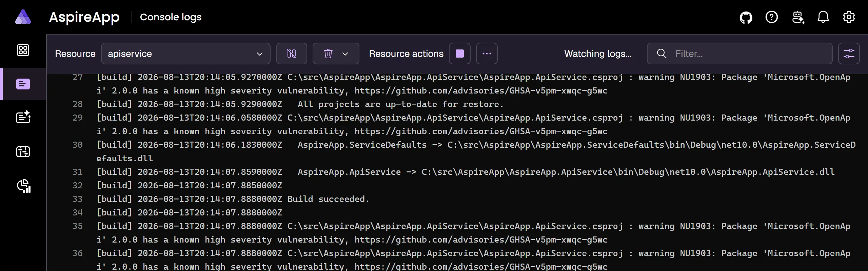This screenshot has height=271, width=868.
Task: Click the Aspire logo icon
Action: tap(23, 17)
